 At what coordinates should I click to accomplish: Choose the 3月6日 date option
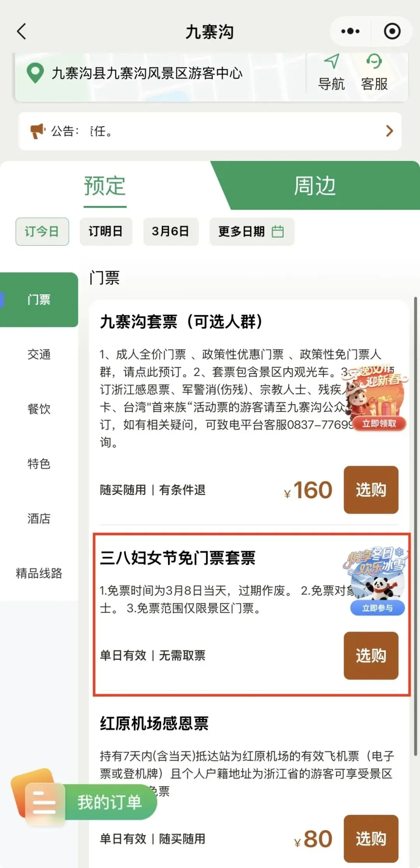171,232
